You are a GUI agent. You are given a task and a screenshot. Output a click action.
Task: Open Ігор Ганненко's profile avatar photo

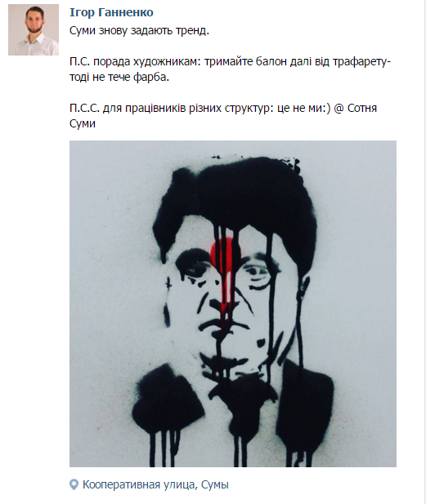[x=34, y=30]
